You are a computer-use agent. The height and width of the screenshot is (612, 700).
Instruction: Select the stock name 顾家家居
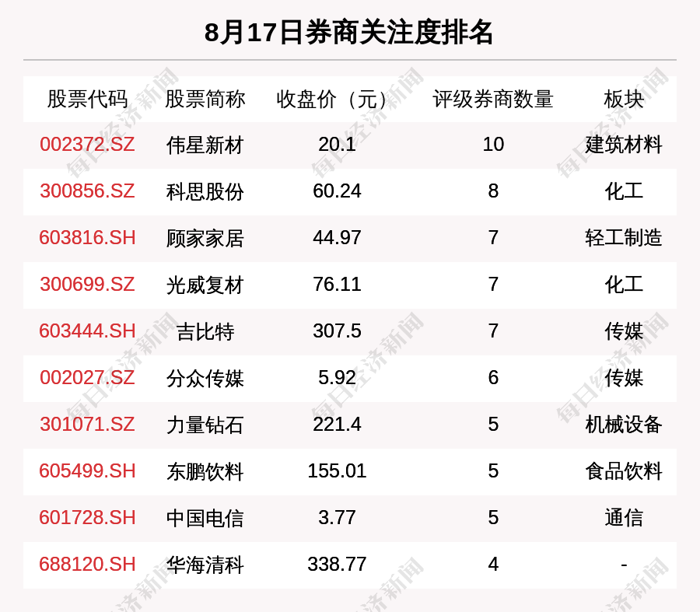205,238
